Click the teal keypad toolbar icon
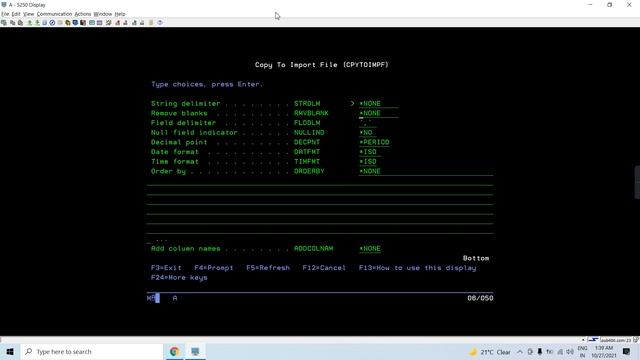 92,23
